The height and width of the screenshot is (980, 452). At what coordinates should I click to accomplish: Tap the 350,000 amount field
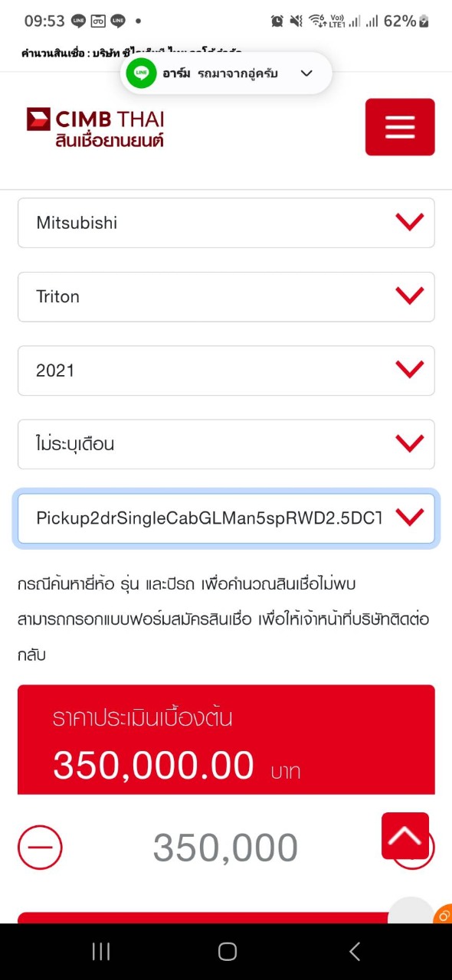[x=226, y=848]
